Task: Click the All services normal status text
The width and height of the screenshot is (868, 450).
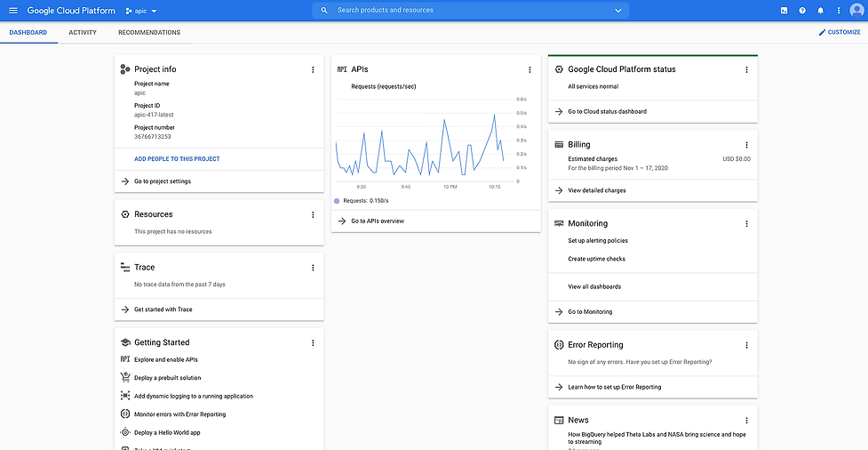Action: 593,87
